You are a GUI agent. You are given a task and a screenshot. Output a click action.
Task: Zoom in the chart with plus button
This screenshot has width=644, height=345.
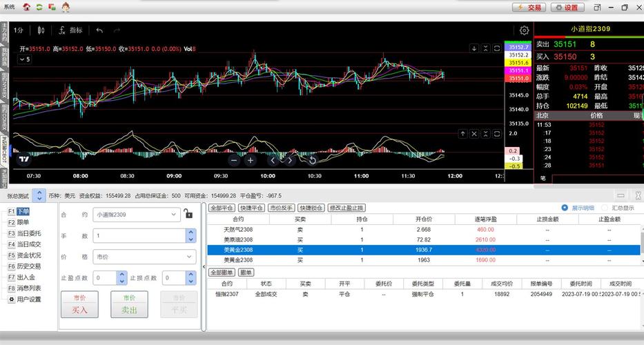[x=250, y=160]
